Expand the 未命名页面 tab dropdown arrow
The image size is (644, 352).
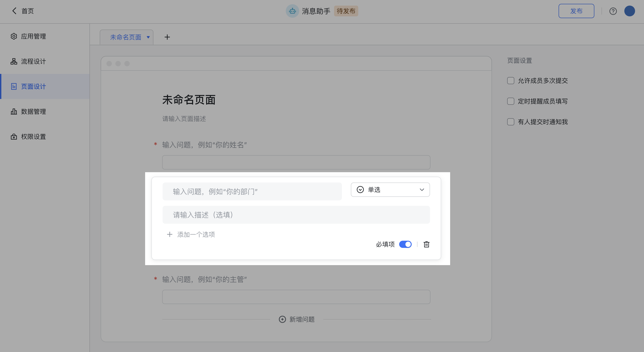(x=148, y=37)
